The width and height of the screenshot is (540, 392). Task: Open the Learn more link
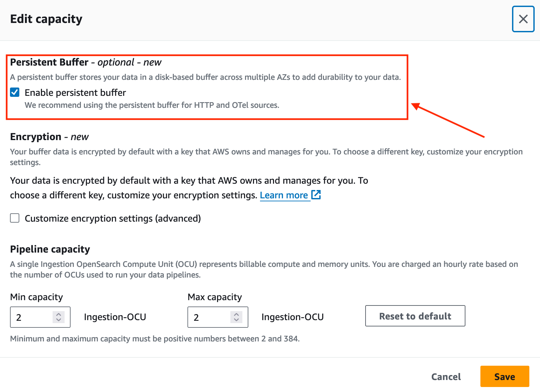pyautogui.click(x=284, y=195)
